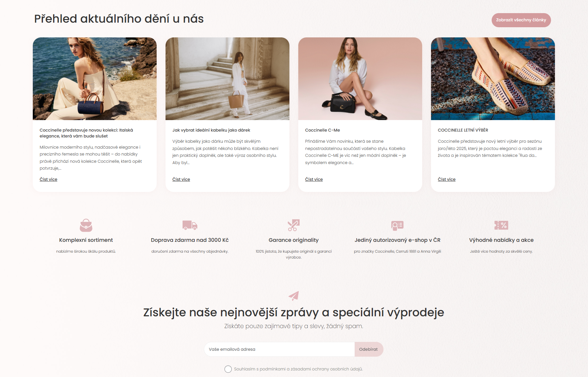Tick the consent checkbox for podmínkami
Image resolution: width=588 pixels, height=377 pixels.
pos(228,369)
